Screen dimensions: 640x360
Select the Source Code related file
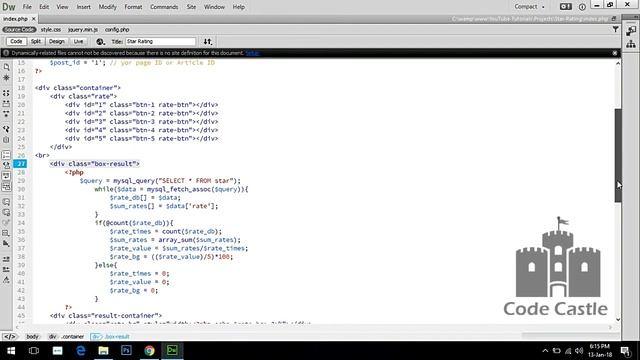click(19, 29)
